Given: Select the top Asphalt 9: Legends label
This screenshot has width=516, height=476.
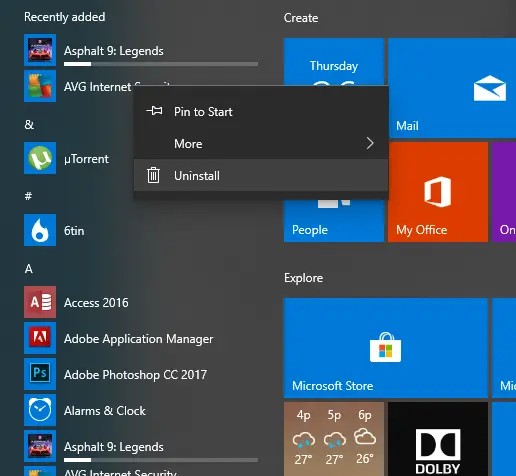Looking at the screenshot, I should pos(114,51).
